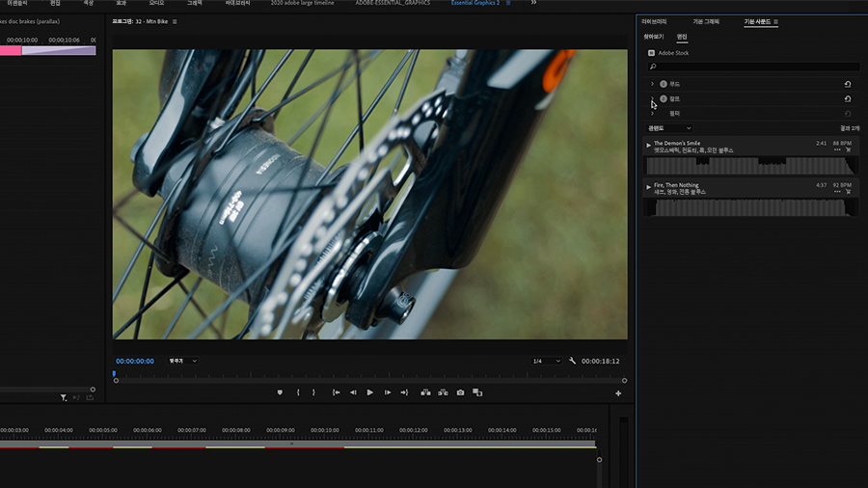868x488 pixels.
Task: Open Essential Graphics 2 workspace menu icon
Action: click(x=508, y=3)
